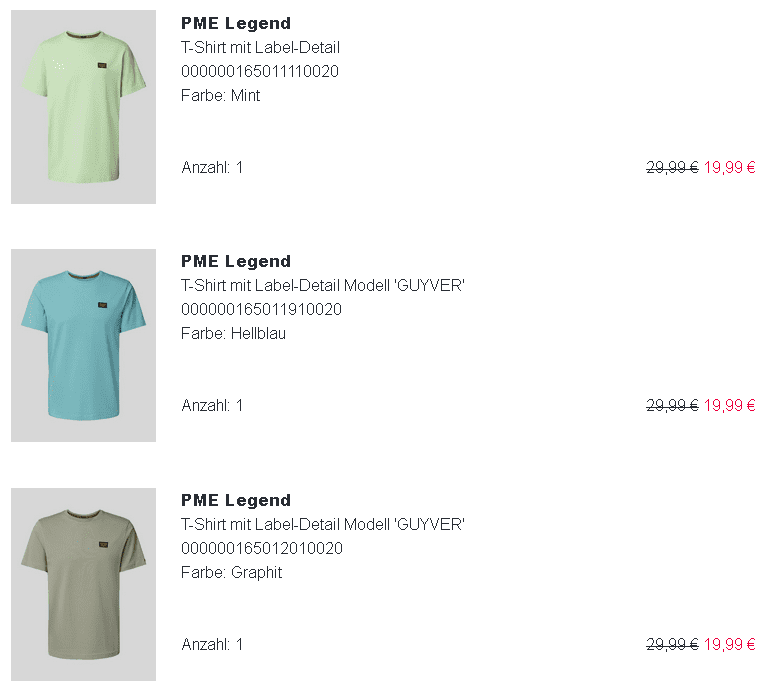Select PME Legend brand of the Hellblau shirt
This screenshot has width=782, height=692.
[236, 261]
